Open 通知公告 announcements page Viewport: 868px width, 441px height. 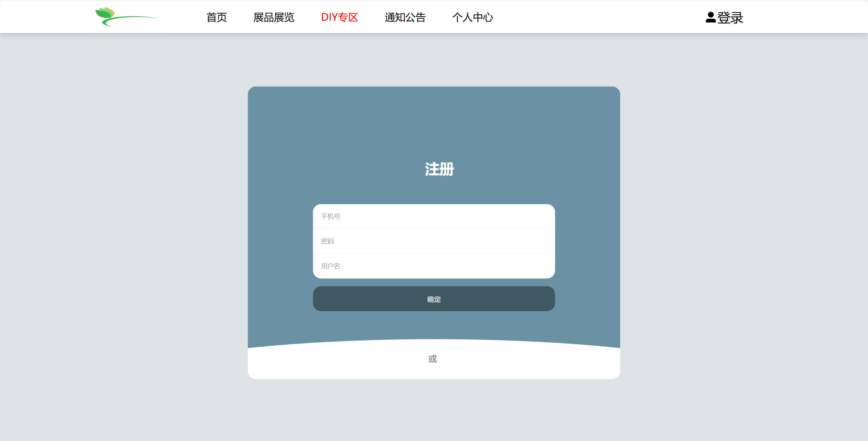coord(405,17)
